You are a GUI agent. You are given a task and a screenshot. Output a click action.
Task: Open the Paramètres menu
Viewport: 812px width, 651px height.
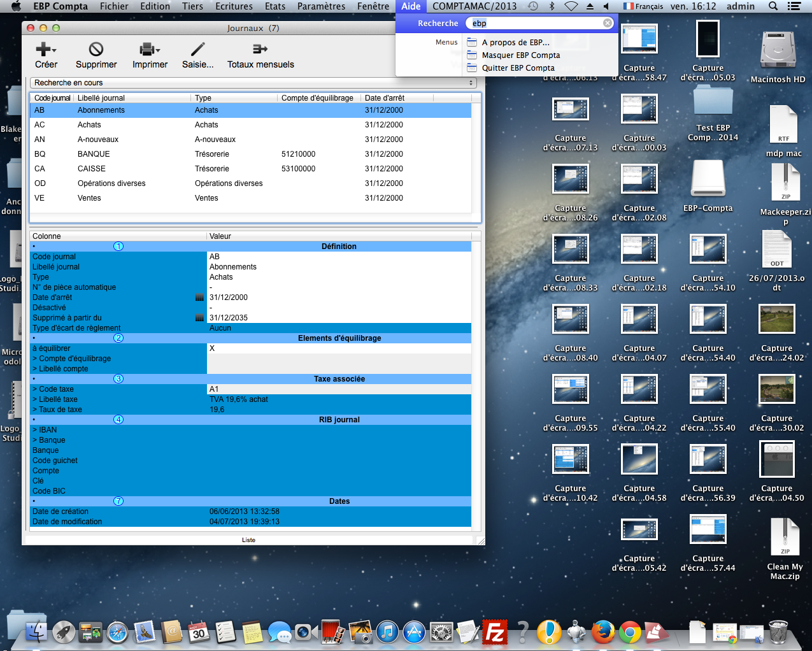coord(322,6)
